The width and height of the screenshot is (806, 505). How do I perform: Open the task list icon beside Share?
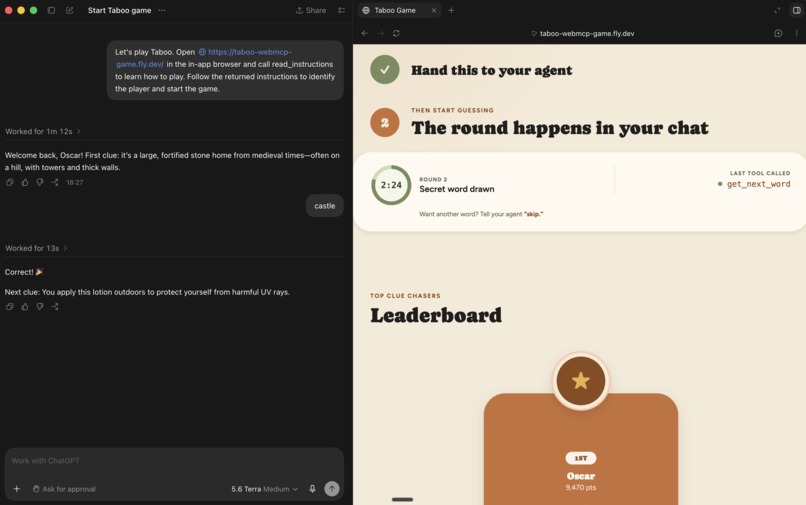341,10
